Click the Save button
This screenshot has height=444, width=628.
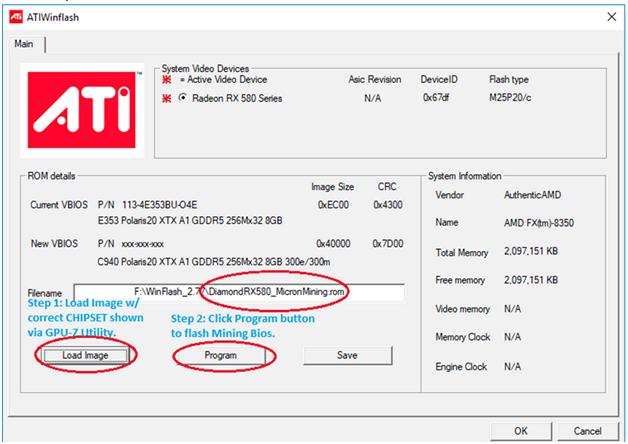(347, 356)
